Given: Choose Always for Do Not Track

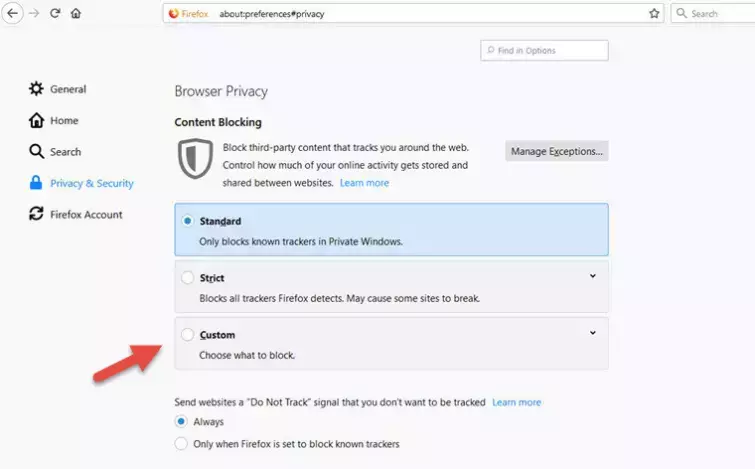Looking at the screenshot, I should click(x=181, y=422).
